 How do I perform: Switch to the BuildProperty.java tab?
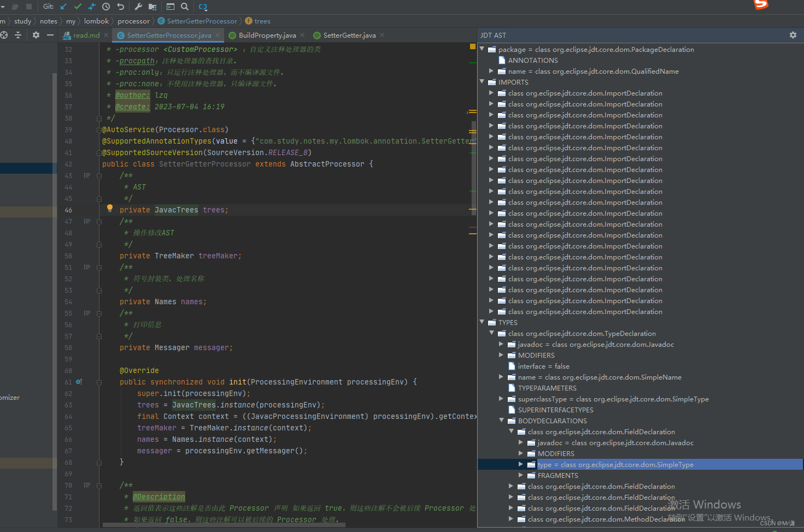point(267,36)
